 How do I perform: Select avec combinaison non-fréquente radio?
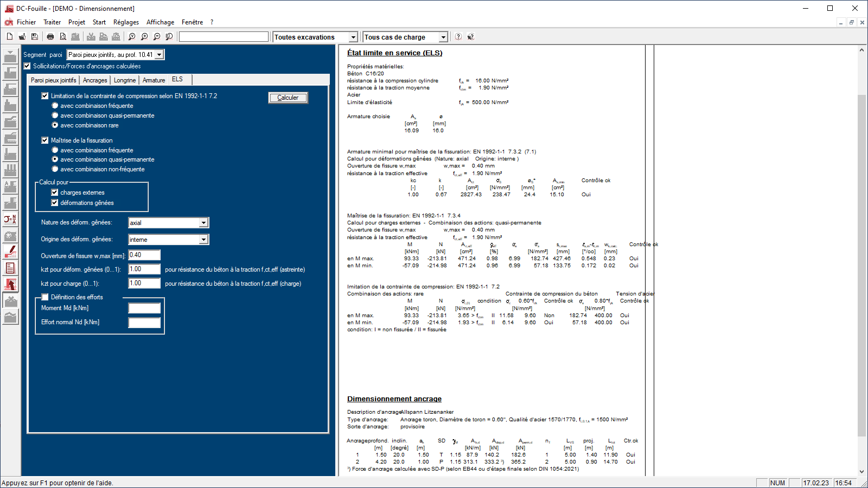tap(55, 169)
